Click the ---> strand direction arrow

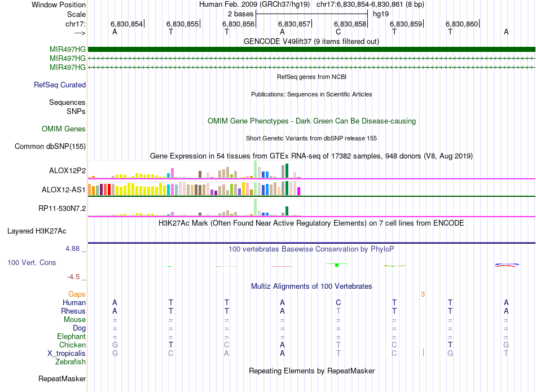[x=80, y=33]
